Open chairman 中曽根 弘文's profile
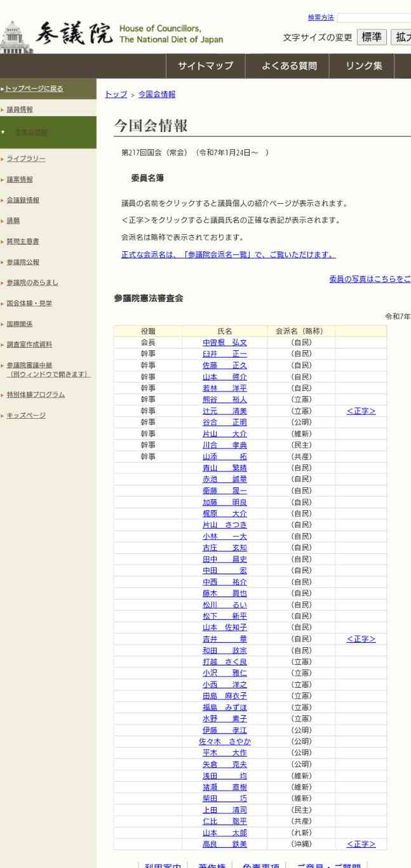Viewport: 411px width, 868px height. pos(224,343)
